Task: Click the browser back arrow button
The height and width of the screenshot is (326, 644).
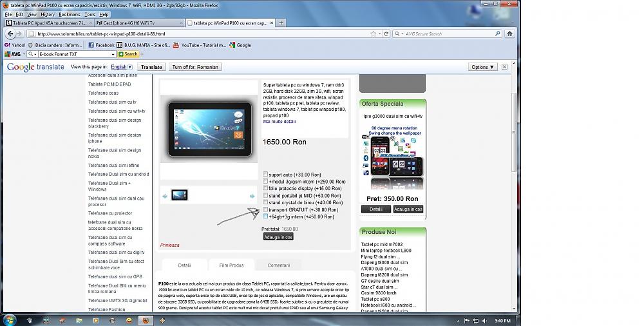Action: [x=10, y=34]
